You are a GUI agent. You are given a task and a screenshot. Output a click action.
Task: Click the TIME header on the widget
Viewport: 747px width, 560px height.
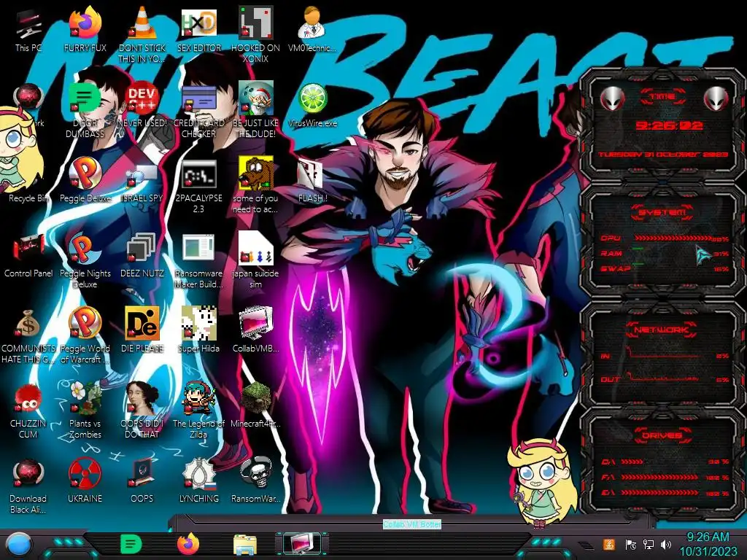pos(662,97)
